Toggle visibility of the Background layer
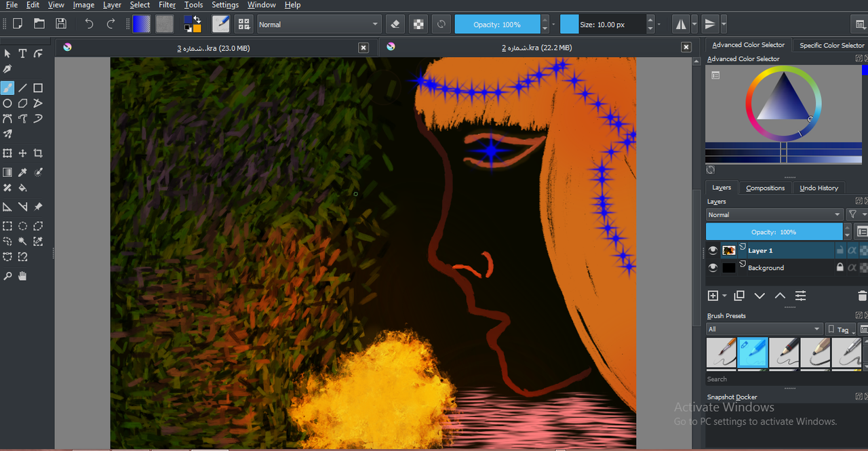868x451 pixels. coord(713,268)
